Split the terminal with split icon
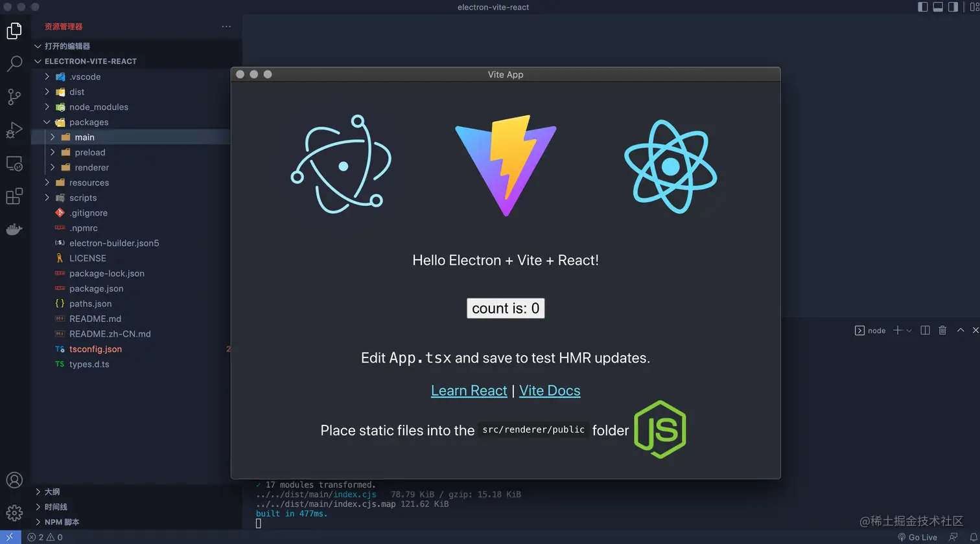 click(925, 330)
